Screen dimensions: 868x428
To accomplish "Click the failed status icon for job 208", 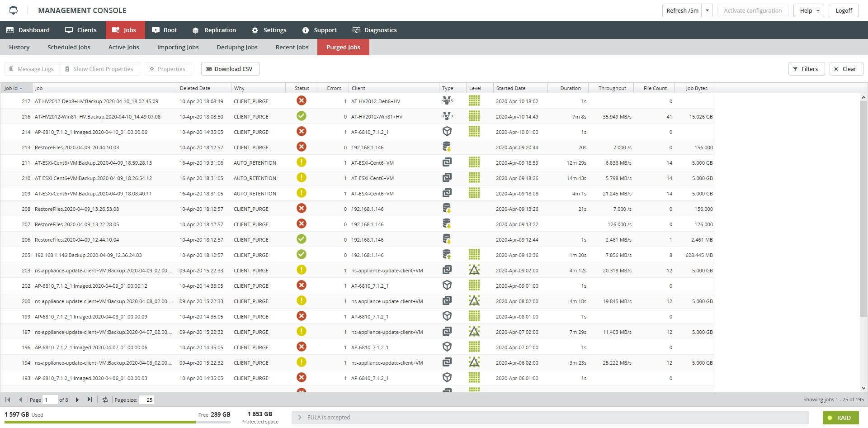I will click(x=302, y=208).
